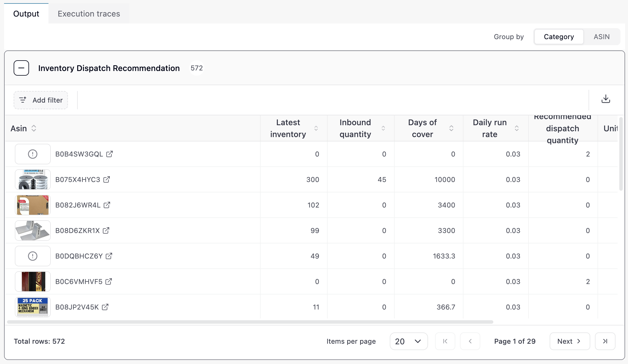Viewport: 628px width, 364px height.
Task: Open B08JP2V45K using its external link icon
Action: 105,307
